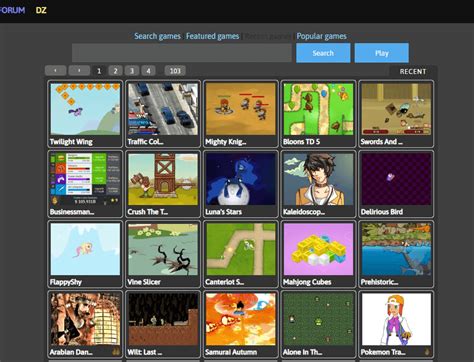The height and width of the screenshot is (362, 474).
Task: Switch to the Search games tab
Action: (157, 36)
